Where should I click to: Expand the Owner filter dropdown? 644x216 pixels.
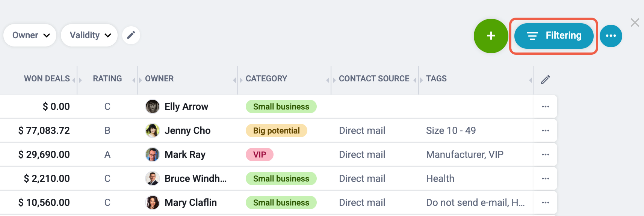point(30,35)
